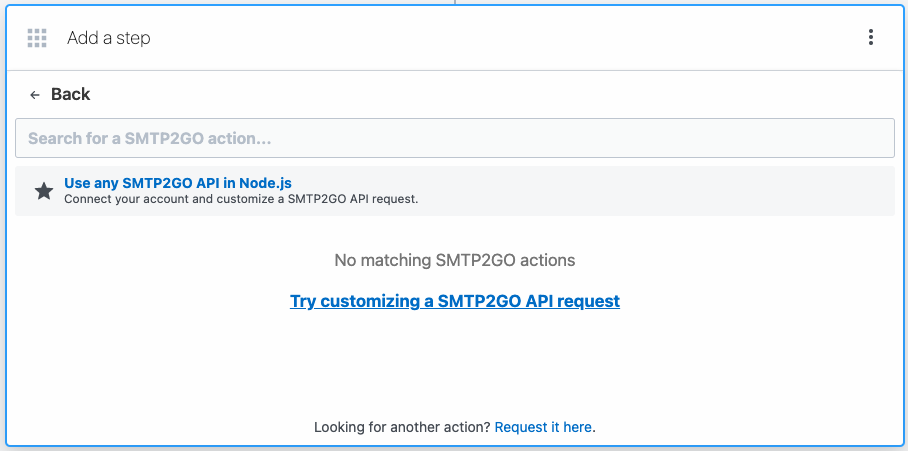908x451 pixels.
Task: Click the Request it here link
Action: click(x=543, y=427)
